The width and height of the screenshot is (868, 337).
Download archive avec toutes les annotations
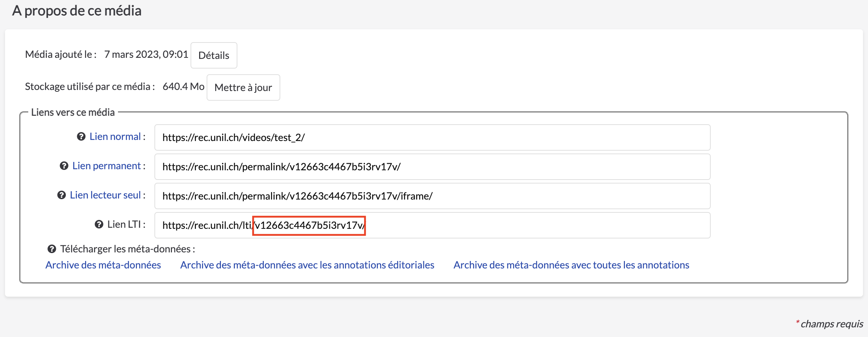(x=571, y=265)
